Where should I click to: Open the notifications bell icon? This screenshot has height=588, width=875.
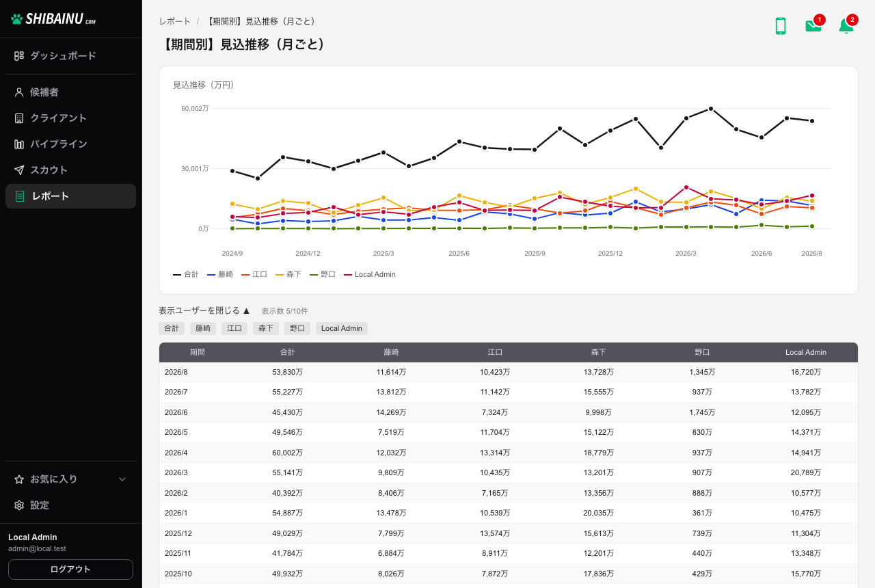[846, 26]
